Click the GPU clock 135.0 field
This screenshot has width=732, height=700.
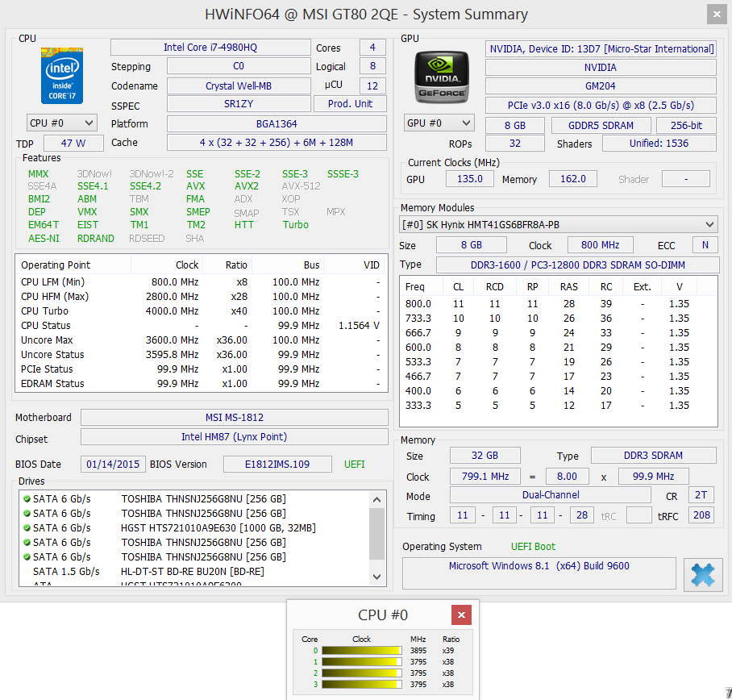pyautogui.click(x=470, y=179)
